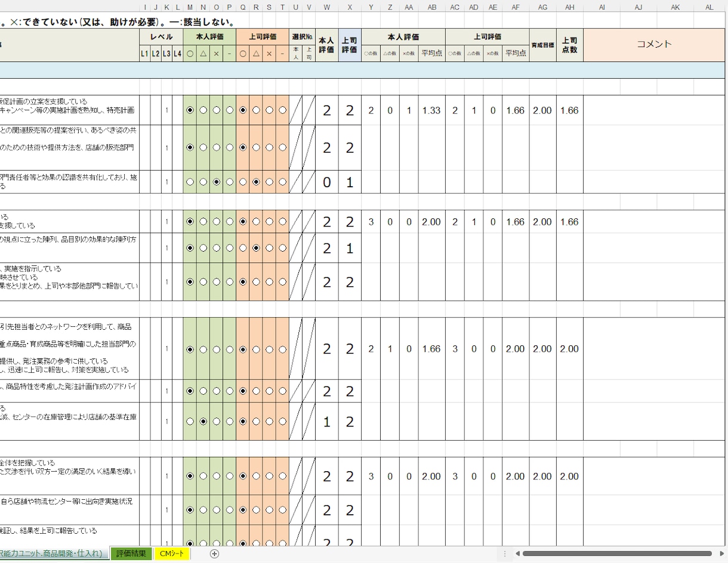Click the 育成目標 header cell
This screenshot has width=728, height=563.
(542, 45)
